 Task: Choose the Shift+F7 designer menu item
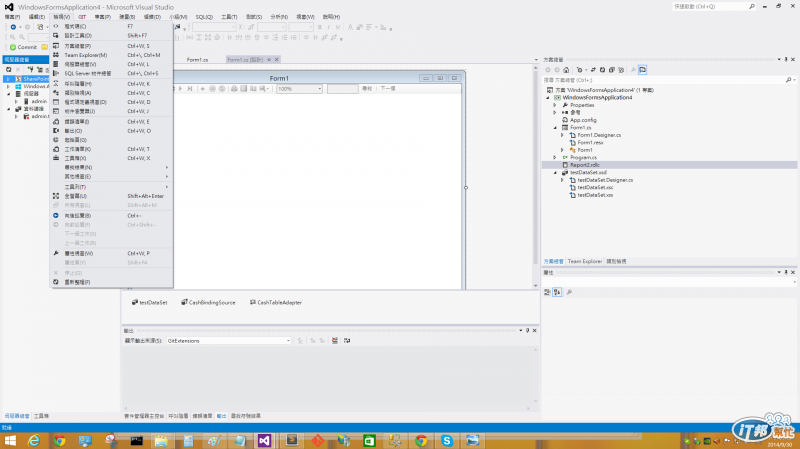[x=112, y=36]
